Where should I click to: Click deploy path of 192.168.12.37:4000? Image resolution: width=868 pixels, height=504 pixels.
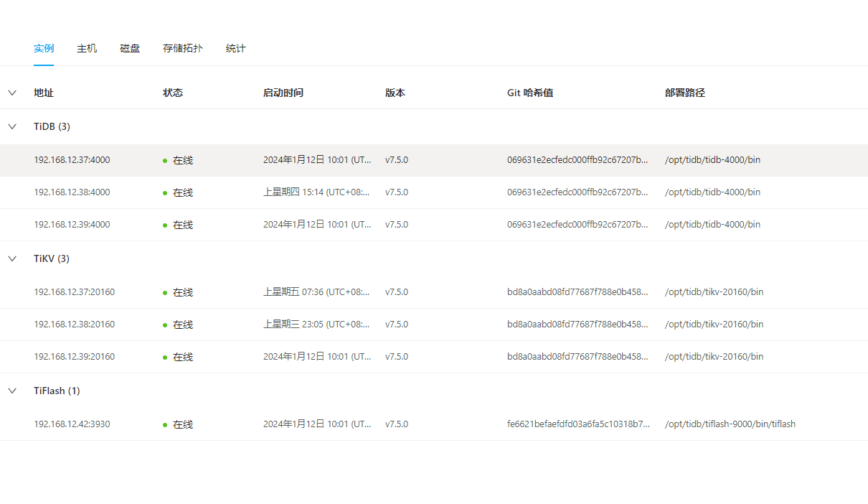pyautogui.click(x=712, y=160)
